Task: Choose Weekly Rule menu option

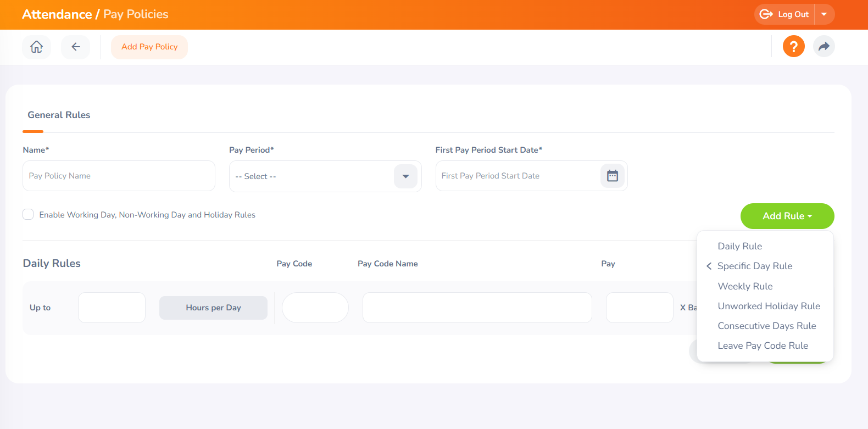Action: click(x=745, y=286)
